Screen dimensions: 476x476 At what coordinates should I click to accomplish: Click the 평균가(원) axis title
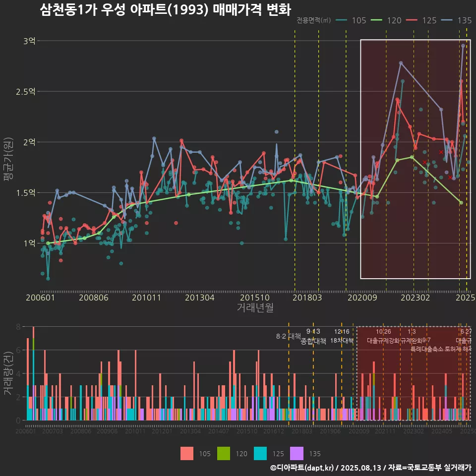8,159
